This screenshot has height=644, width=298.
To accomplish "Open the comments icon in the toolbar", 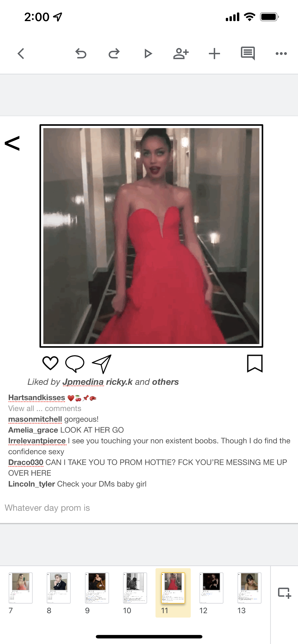I will [248, 53].
